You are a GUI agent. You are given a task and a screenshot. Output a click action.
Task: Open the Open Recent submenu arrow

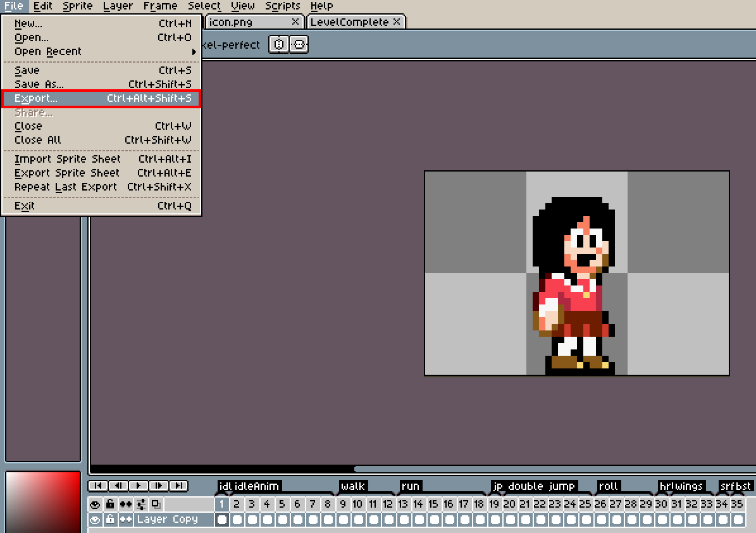(194, 52)
